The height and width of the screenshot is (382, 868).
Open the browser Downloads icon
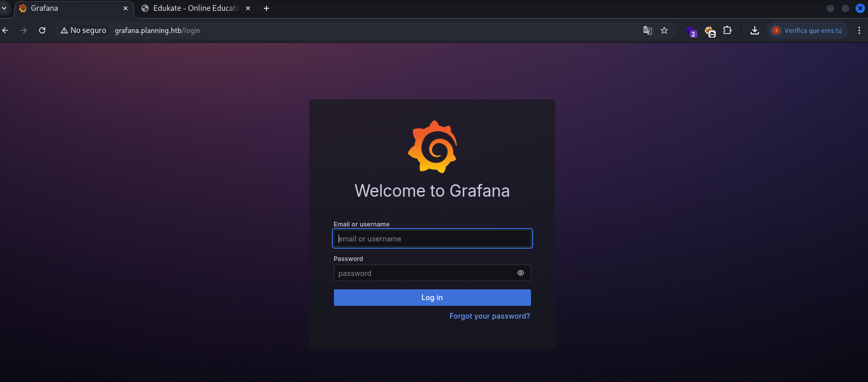click(x=754, y=30)
